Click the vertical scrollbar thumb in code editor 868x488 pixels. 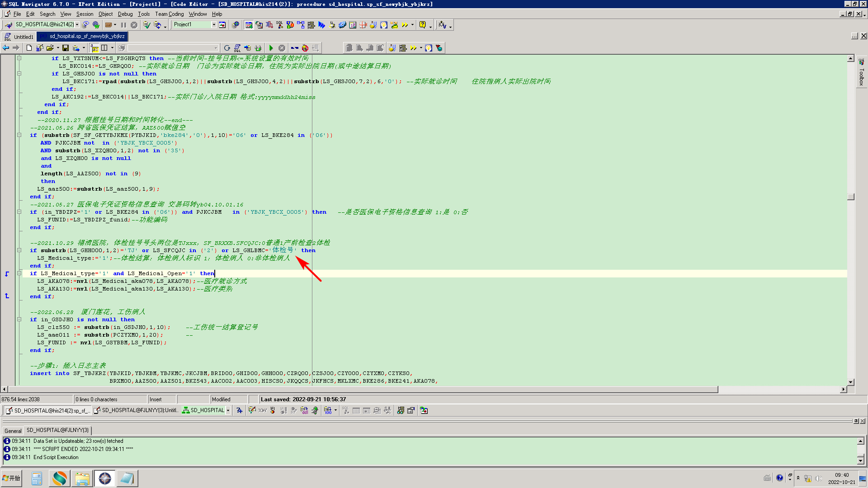tap(851, 197)
